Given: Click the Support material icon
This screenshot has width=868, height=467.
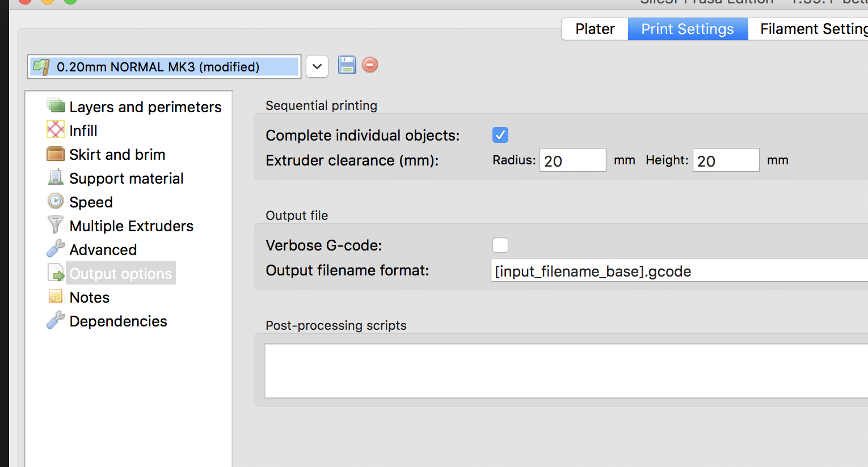Looking at the screenshot, I should pyautogui.click(x=56, y=177).
